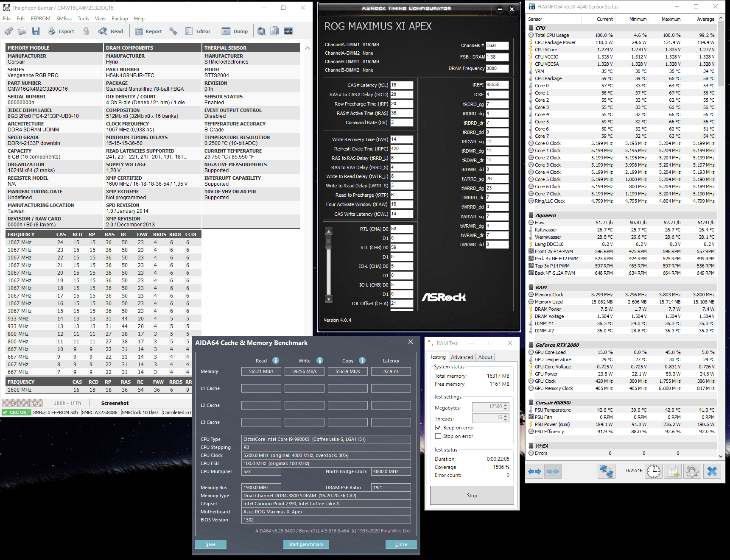Viewport: 730px width, 560px height.
Task: Open the File menu in Thaiphoon Burner
Action: coord(7,19)
